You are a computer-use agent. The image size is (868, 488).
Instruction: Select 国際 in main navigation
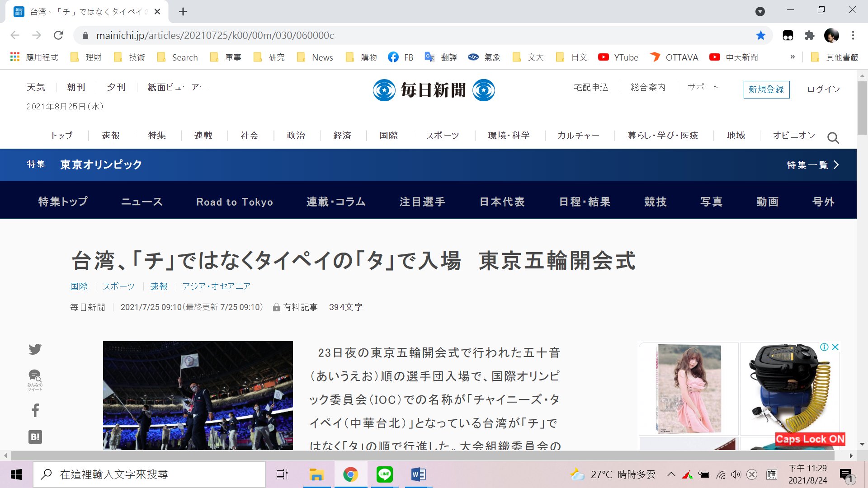pos(389,136)
